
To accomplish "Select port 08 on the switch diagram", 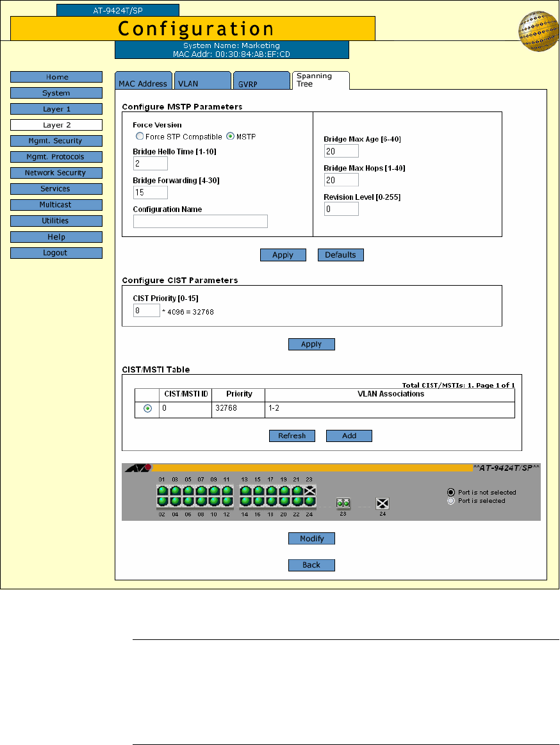I will pyautogui.click(x=201, y=502).
